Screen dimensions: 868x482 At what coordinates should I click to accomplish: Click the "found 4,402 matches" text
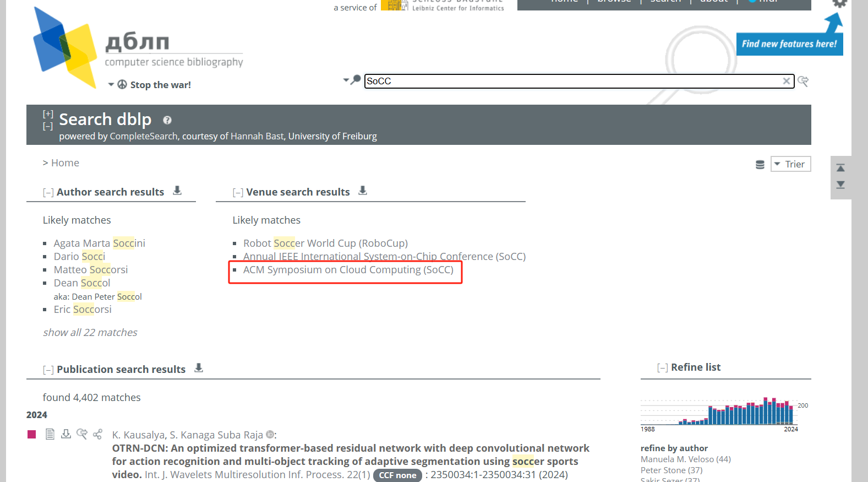(x=92, y=398)
